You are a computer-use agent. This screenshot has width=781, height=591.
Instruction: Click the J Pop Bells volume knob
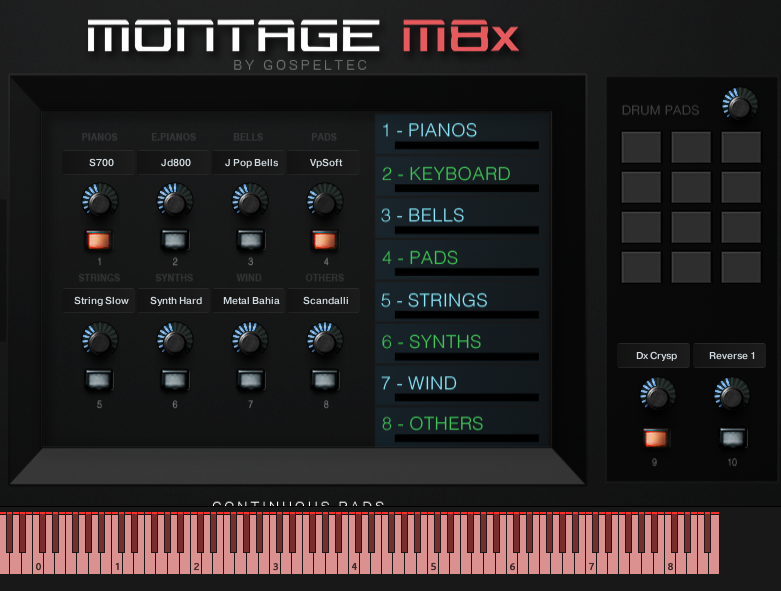(x=250, y=201)
